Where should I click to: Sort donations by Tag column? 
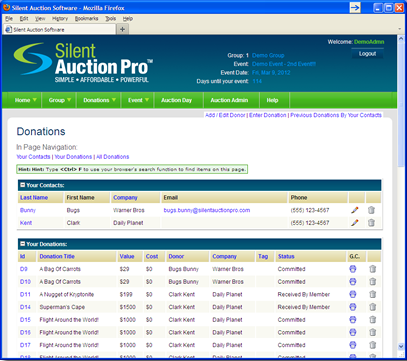[x=263, y=256]
